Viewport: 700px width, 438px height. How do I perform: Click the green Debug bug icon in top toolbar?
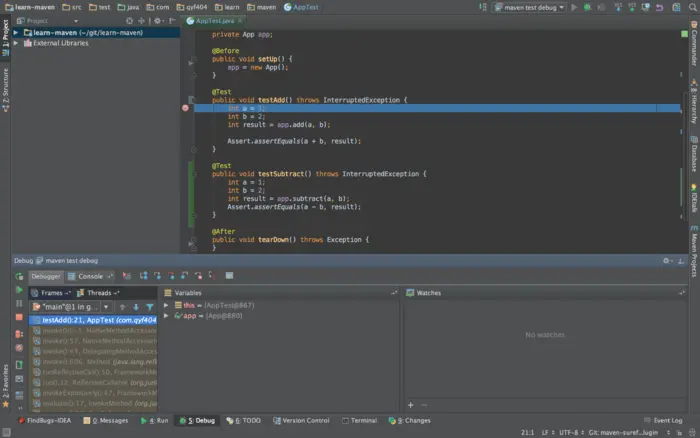point(588,7)
